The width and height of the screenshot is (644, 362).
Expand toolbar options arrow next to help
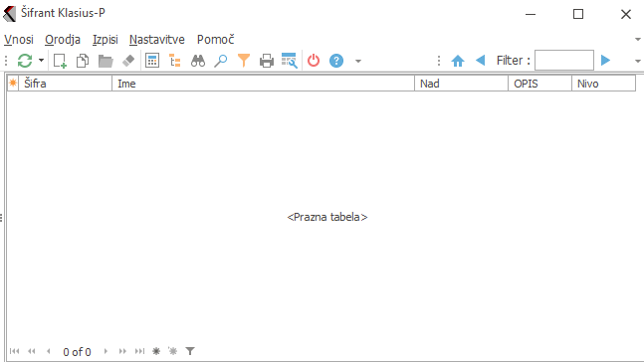358,61
